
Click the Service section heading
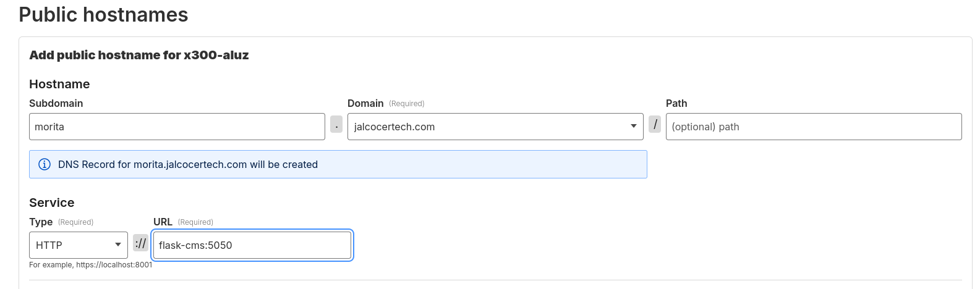coord(52,203)
